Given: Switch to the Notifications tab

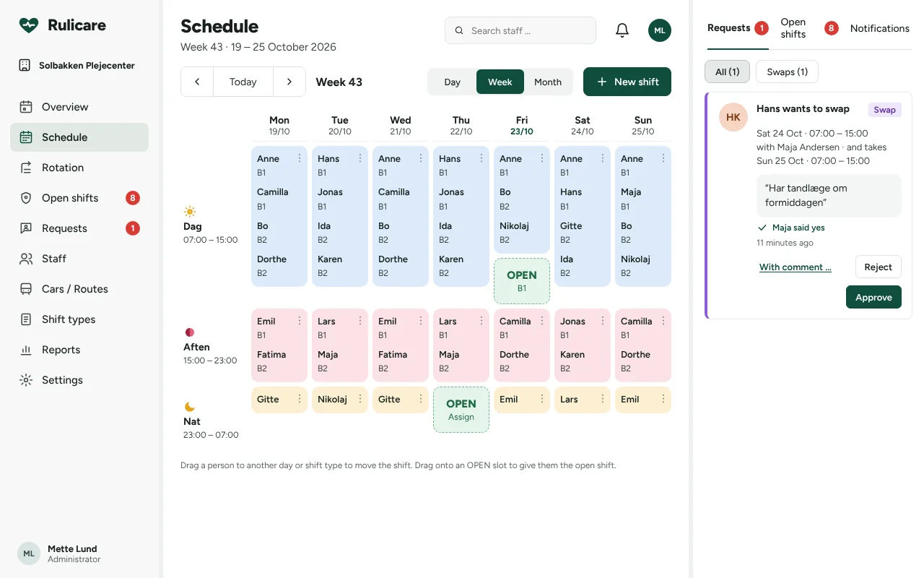Looking at the screenshot, I should (x=879, y=28).
